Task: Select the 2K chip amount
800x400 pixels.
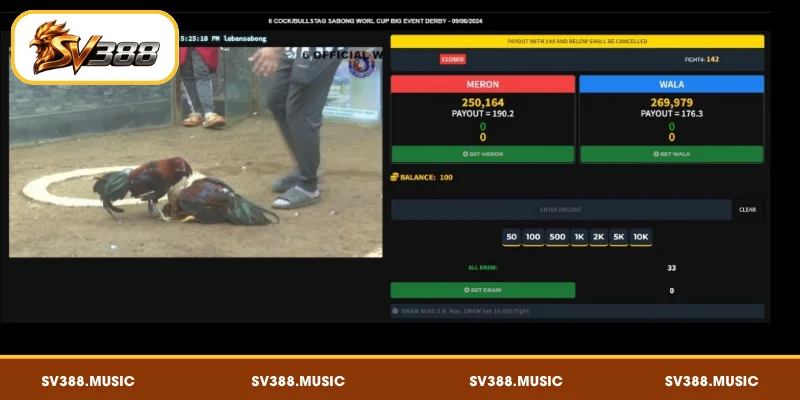Action: (598, 237)
